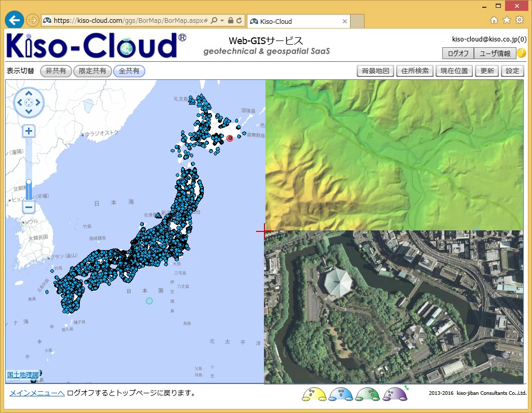This screenshot has width=532, height=413.
Task: Click the center reset icon in pan control
Action: tap(29, 102)
